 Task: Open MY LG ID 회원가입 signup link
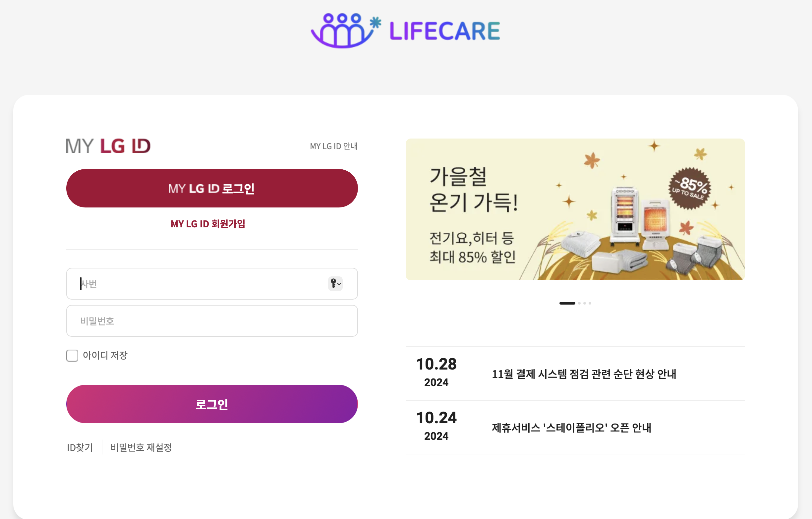tap(208, 224)
